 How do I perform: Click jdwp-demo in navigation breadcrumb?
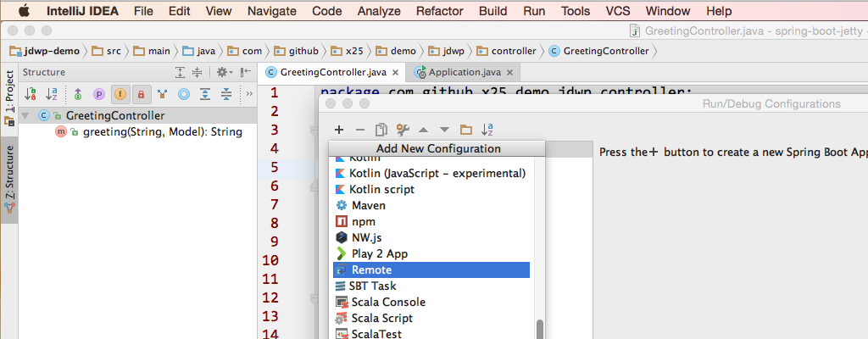pos(45,51)
